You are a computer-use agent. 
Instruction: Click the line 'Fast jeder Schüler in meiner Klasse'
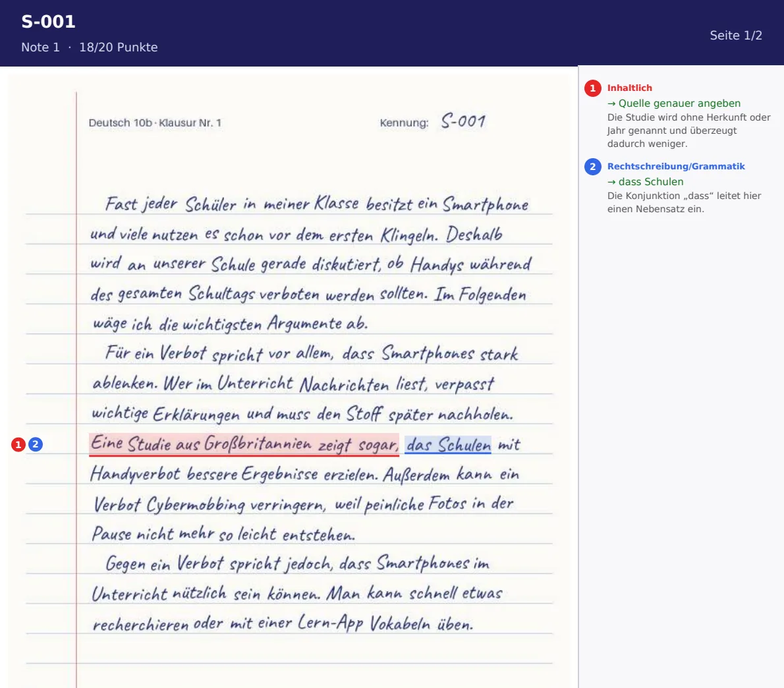(316, 204)
